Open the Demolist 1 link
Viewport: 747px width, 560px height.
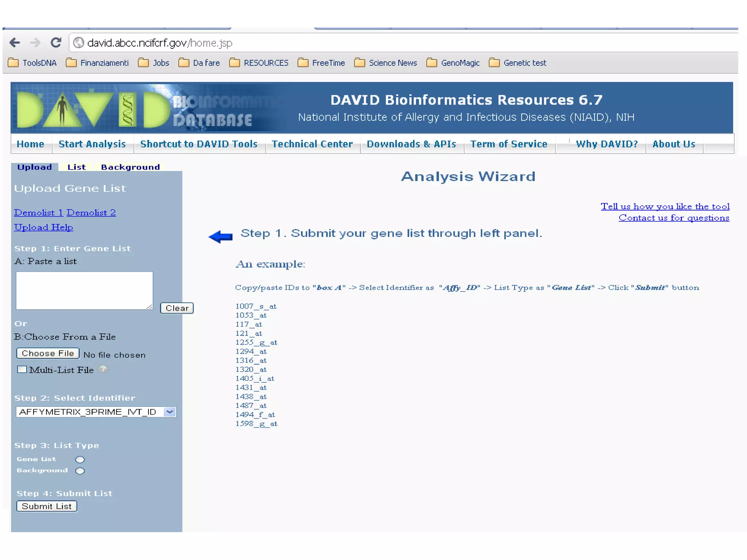[x=38, y=213]
